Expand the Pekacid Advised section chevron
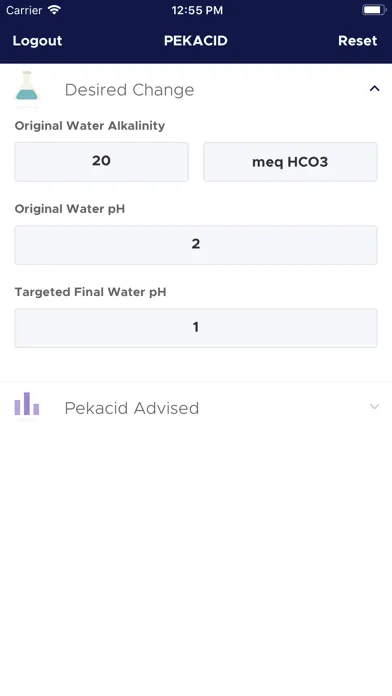This screenshot has width=392, height=696. pos(374,407)
